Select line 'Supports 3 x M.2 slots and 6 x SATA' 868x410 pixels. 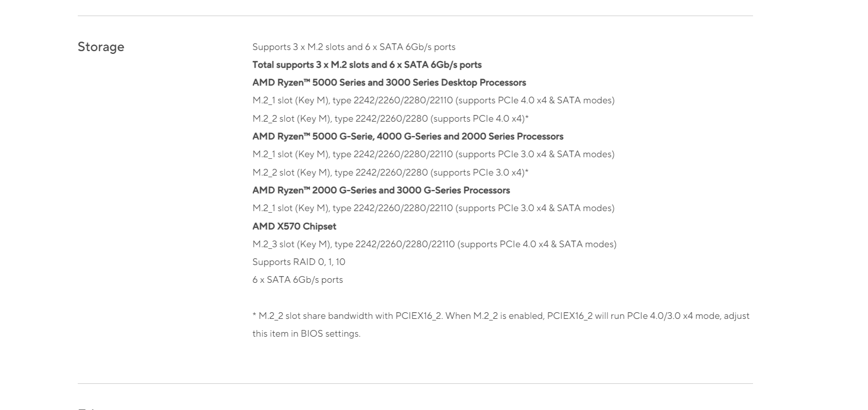click(x=354, y=47)
